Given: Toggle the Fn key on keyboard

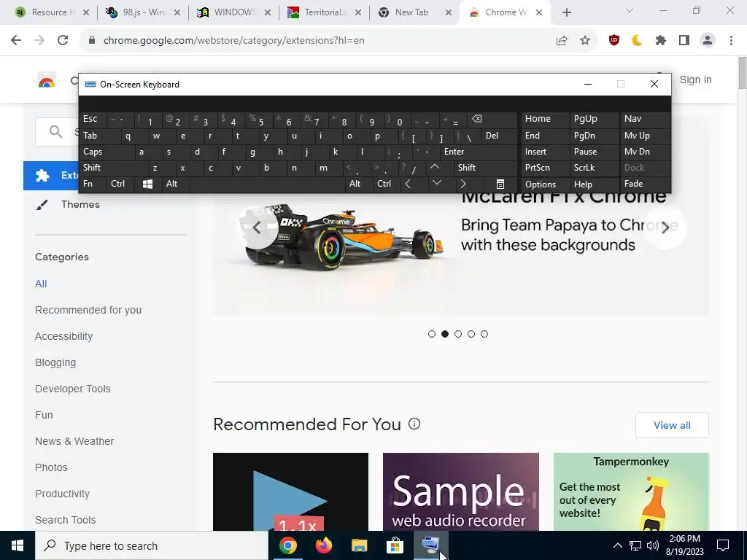Looking at the screenshot, I should 93,184.
